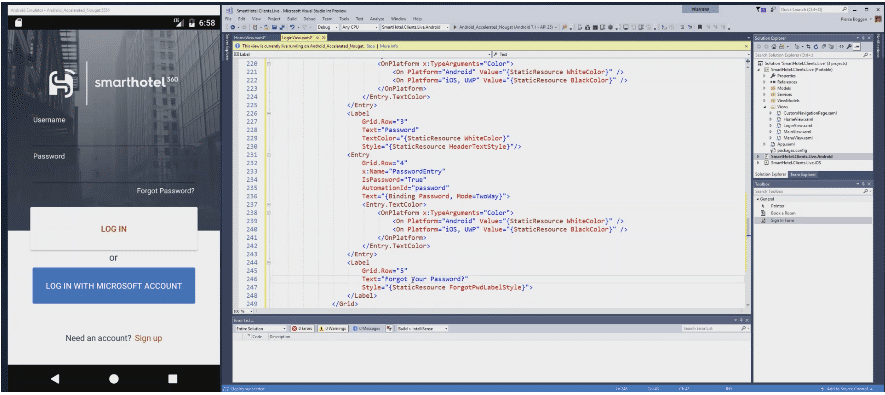Tap the Android recent apps square button

173,379
